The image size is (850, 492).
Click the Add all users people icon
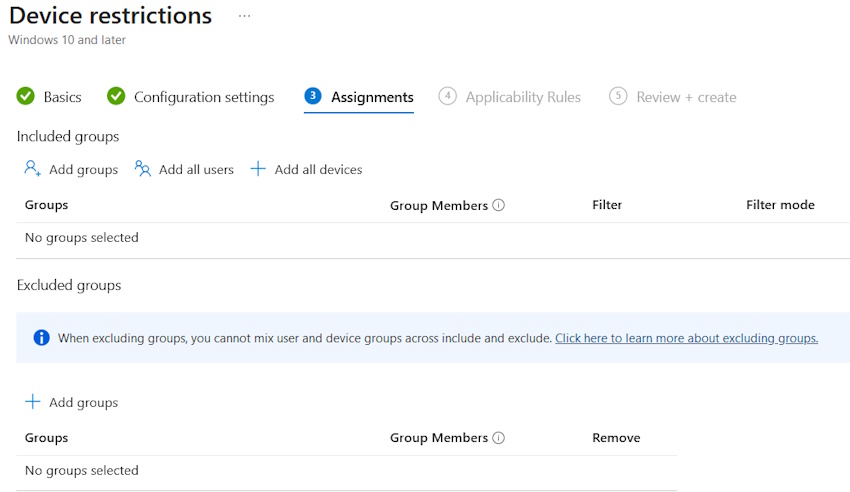[x=143, y=169]
